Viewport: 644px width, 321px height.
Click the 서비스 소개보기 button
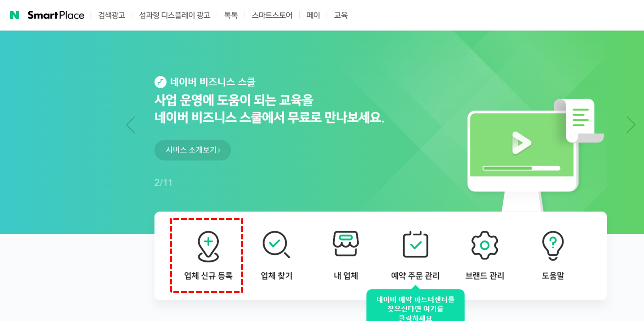[x=193, y=150]
